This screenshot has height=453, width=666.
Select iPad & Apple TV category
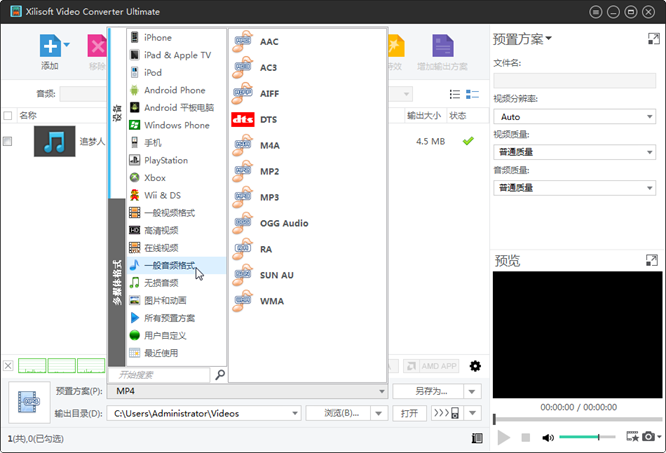tap(176, 55)
